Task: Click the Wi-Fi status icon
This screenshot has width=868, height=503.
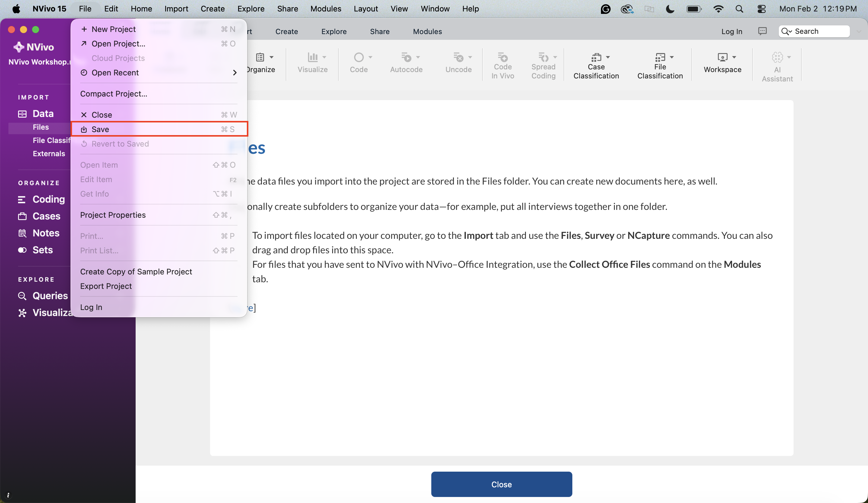Action: pos(718,9)
